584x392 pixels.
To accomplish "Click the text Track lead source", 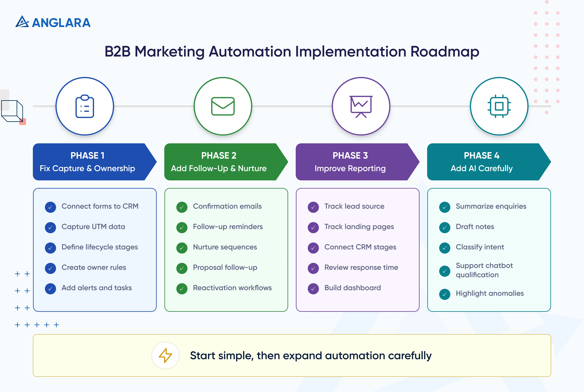I will (x=354, y=206).
